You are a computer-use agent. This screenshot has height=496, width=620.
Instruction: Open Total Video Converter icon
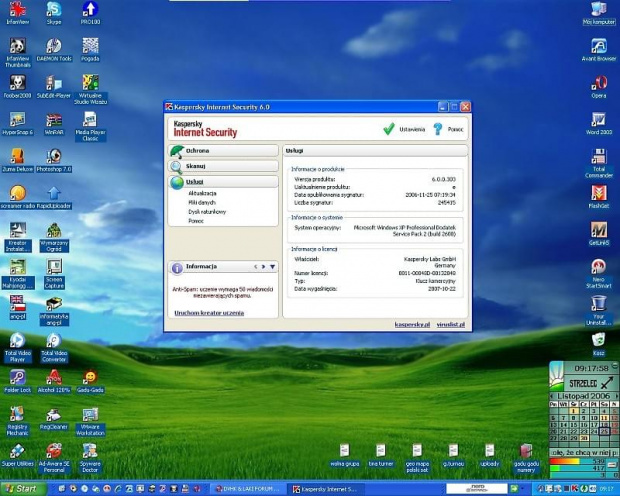(54, 347)
